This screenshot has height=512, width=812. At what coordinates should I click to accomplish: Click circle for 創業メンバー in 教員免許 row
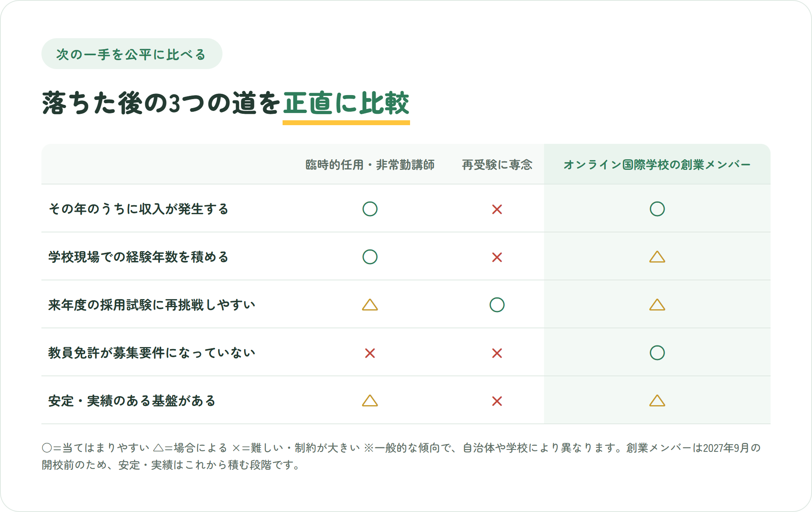point(657,353)
